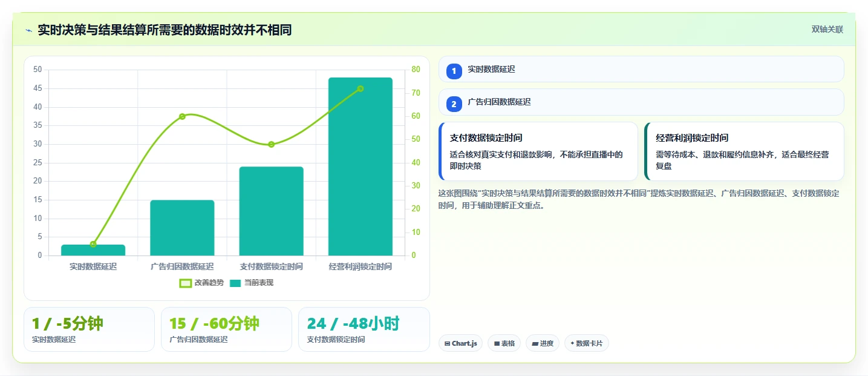Click the diamond icon in 数据卡片 tag
The height and width of the screenshot is (376, 868).
point(572,343)
